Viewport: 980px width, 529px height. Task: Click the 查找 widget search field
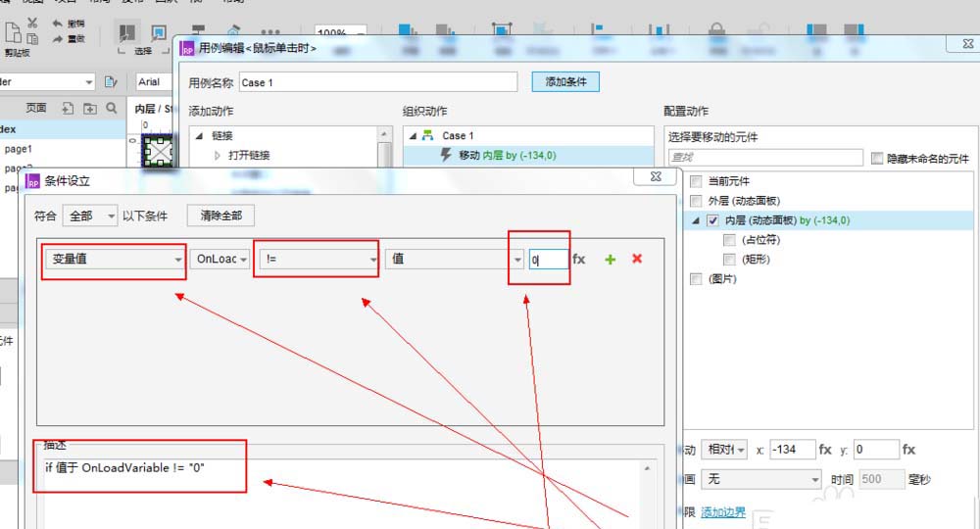click(765, 158)
